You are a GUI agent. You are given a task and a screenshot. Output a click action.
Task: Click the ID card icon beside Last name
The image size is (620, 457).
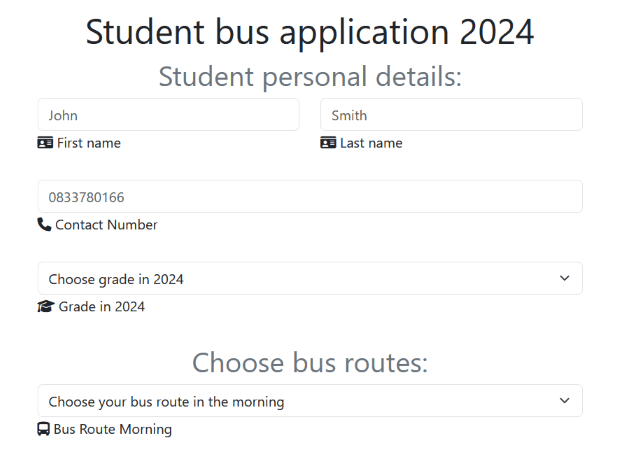328,143
